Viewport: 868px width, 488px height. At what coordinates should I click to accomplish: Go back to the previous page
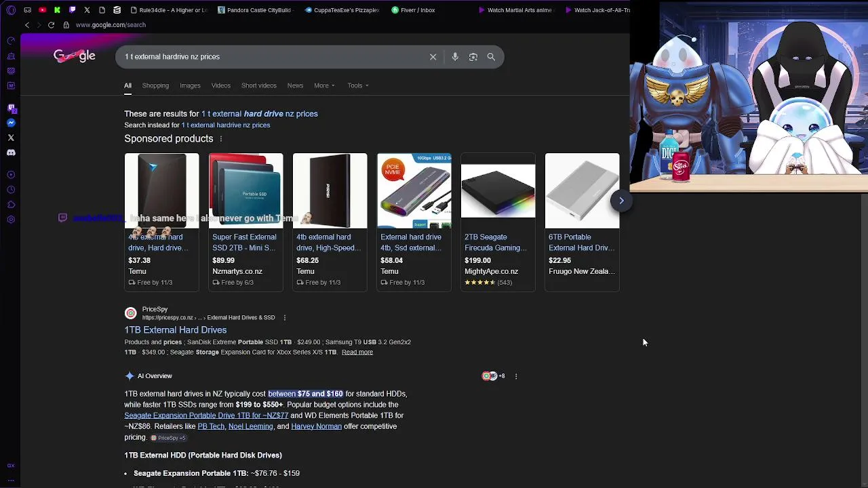tap(26, 25)
